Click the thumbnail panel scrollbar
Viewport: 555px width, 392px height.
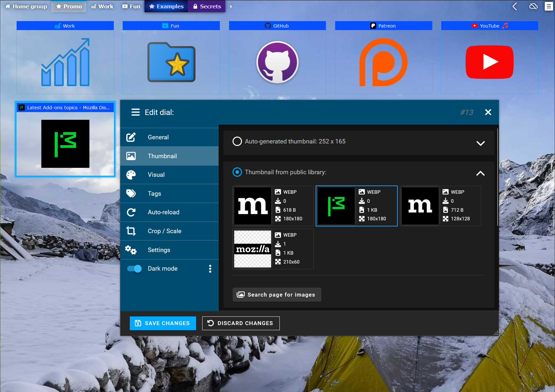(497, 177)
